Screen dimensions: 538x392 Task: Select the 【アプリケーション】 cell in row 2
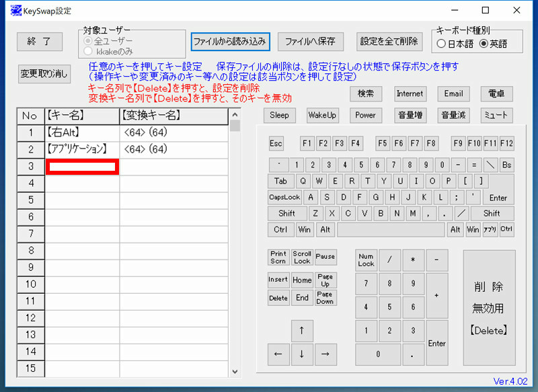[82, 149]
